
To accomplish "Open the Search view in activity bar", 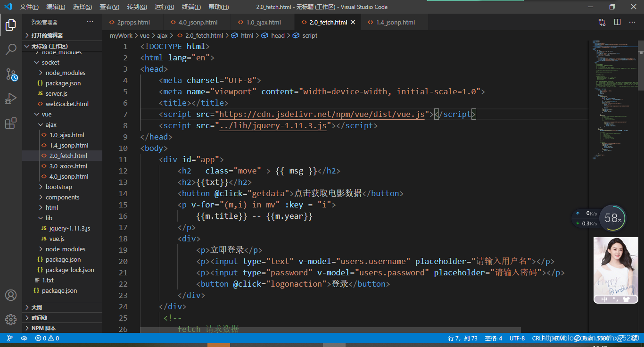I will pyautogui.click(x=11, y=50).
